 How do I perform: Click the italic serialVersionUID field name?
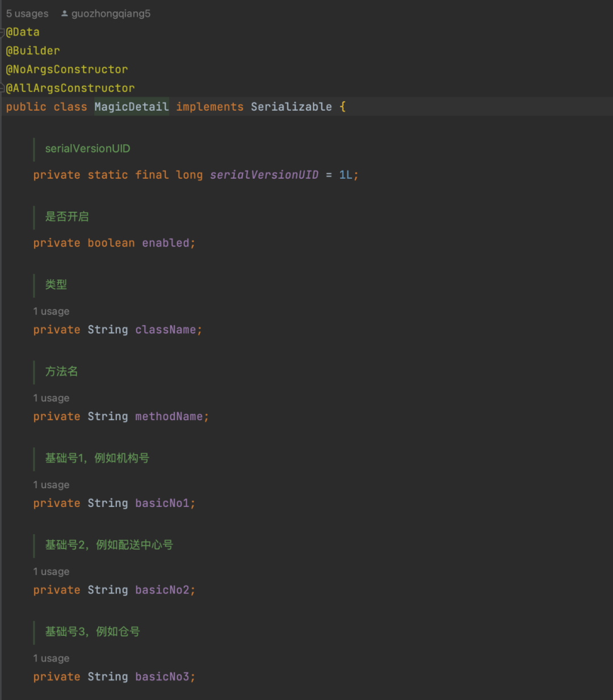coord(264,175)
